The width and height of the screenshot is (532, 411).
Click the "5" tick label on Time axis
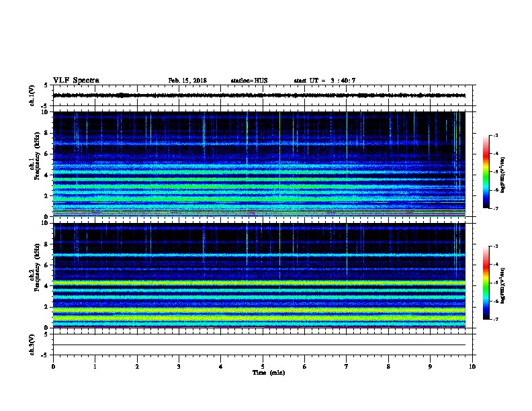(263, 367)
